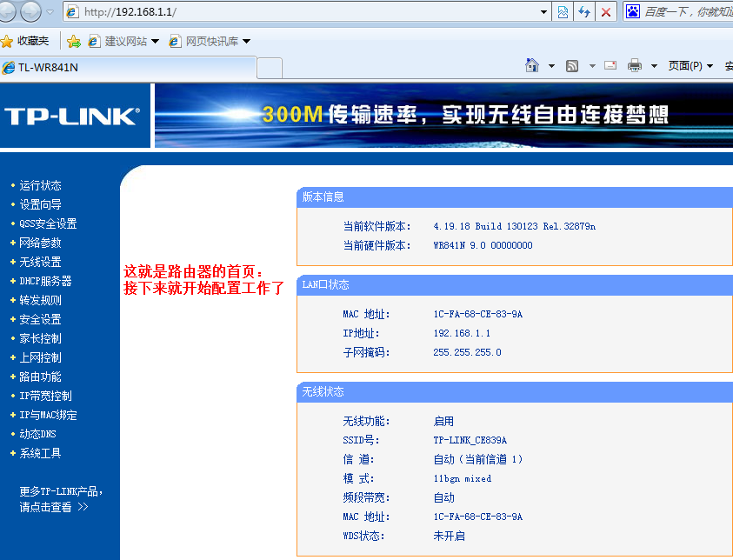This screenshot has height=560, width=733.
Task: Open the home button dropdown arrow
Action: (x=551, y=66)
